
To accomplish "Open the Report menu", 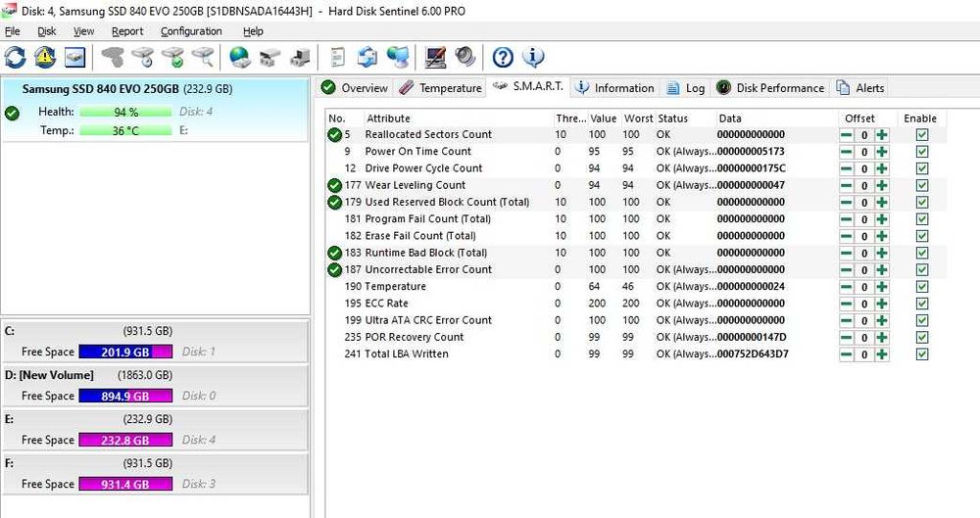I will [127, 31].
